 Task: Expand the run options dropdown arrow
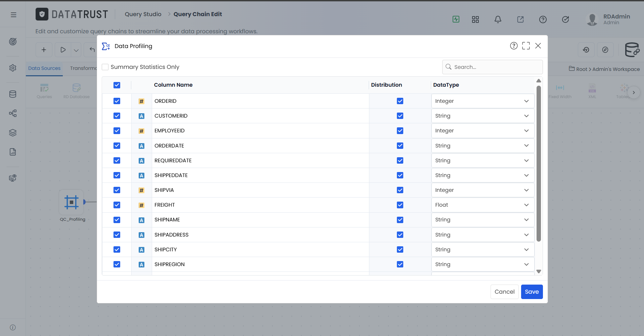76,50
